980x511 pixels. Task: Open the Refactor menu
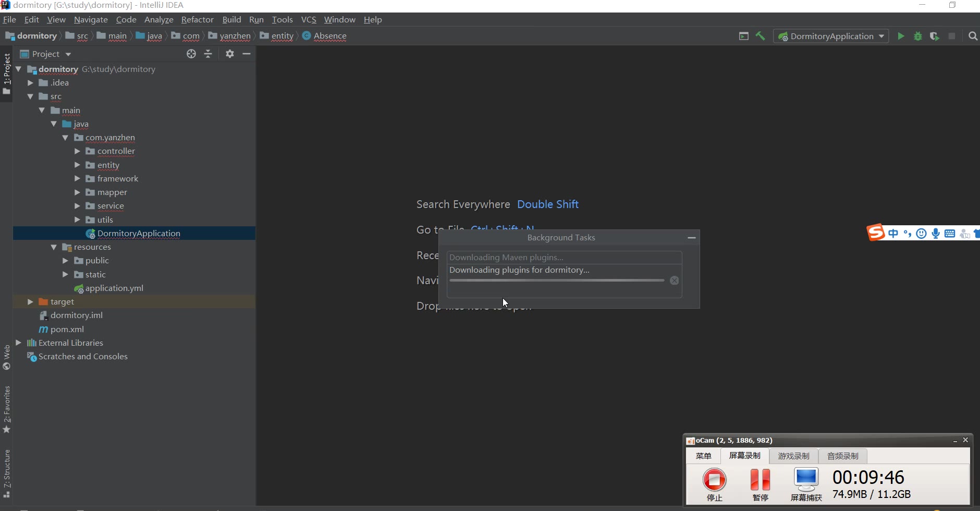pos(197,19)
